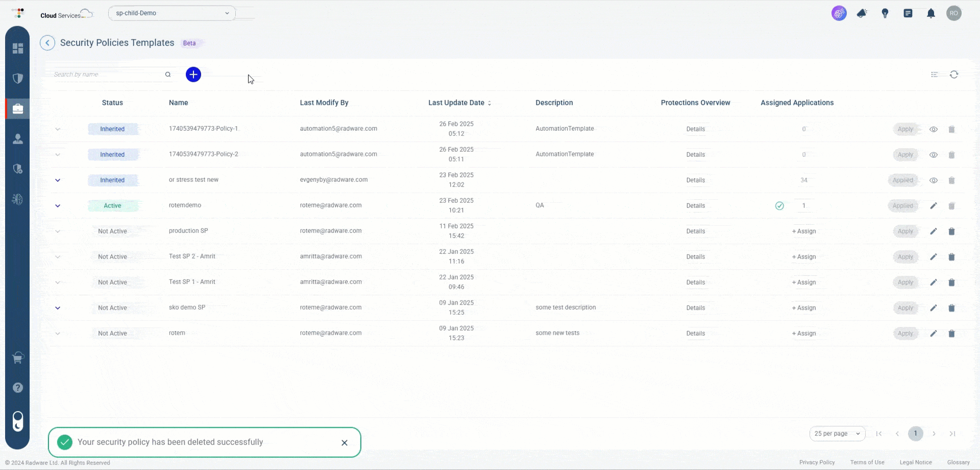Open Details for Test SP 2 - Amrit

point(696,256)
